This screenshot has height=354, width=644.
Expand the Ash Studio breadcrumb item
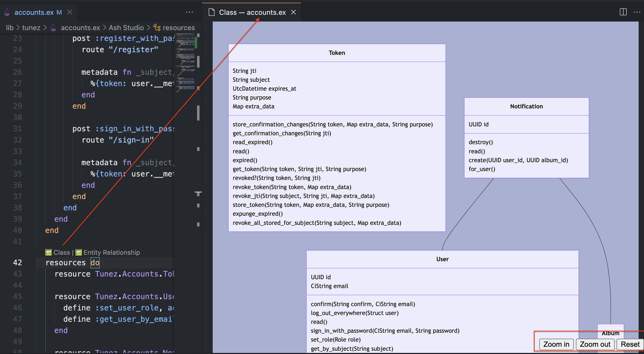coord(126,28)
